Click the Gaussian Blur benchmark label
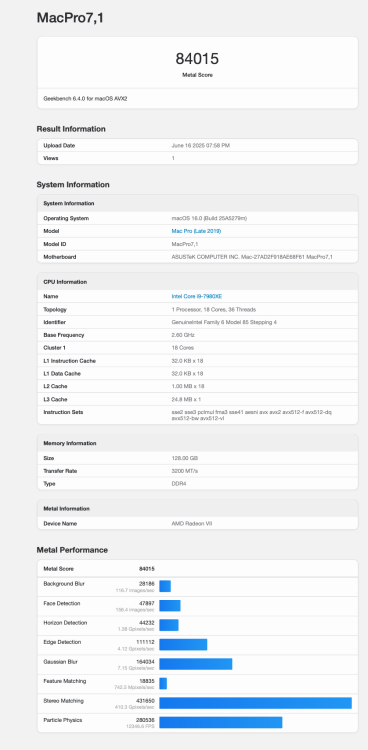Image resolution: width=368 pixels, height=750 pixels. click(x=60, y=662)
